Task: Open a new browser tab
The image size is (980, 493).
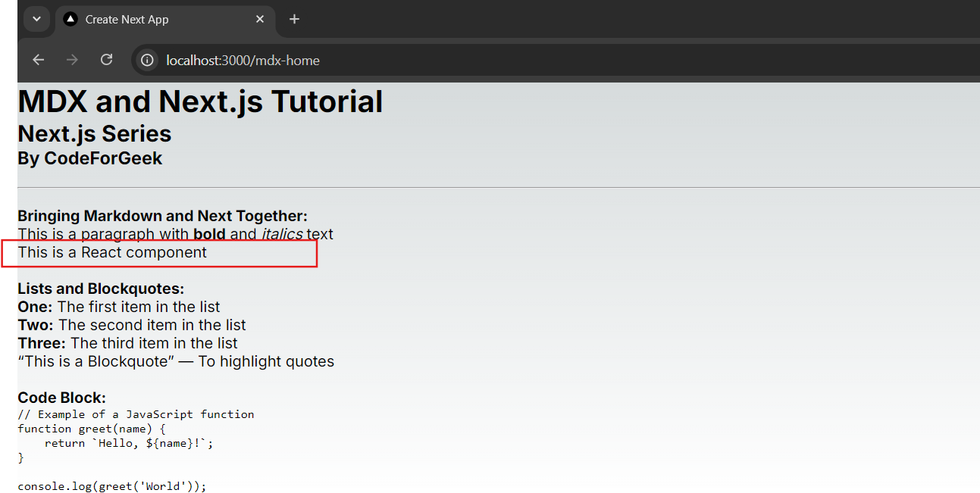Action: pos(295,19)
